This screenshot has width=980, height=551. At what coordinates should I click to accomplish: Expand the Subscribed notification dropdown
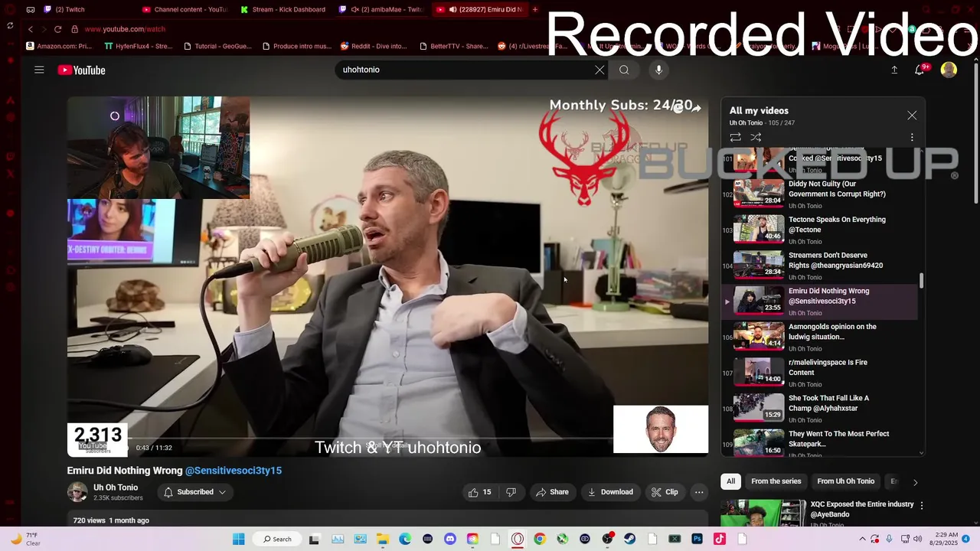(195, 492)
